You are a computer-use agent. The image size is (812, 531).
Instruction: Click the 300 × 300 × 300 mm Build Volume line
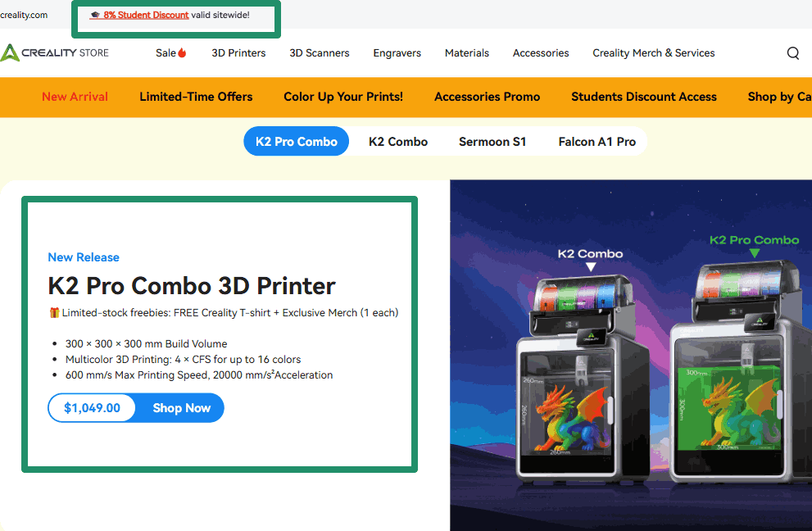pos(146,344)
